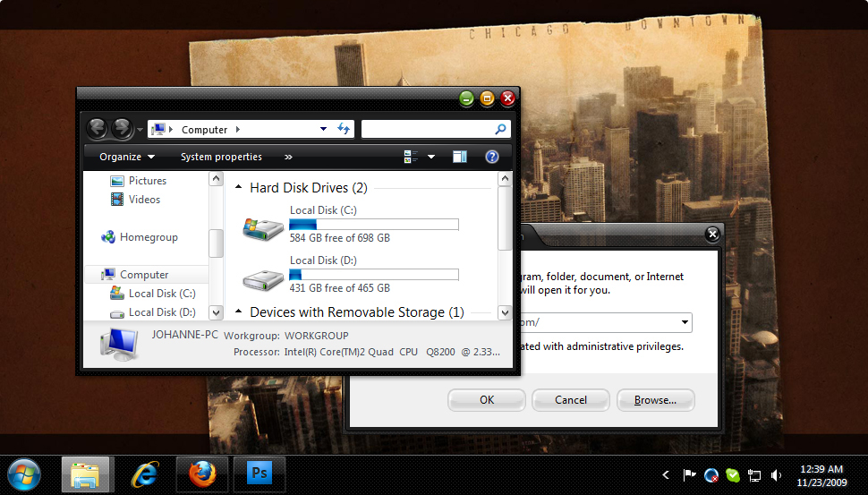
Task: Show more toolbar commands via chevron
Action: (x=288, y=157)
